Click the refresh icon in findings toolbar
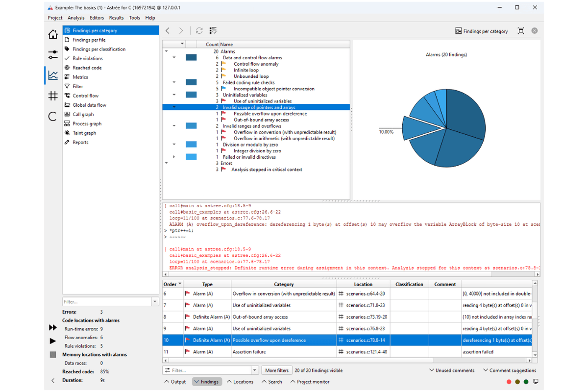 click(199, 31)
